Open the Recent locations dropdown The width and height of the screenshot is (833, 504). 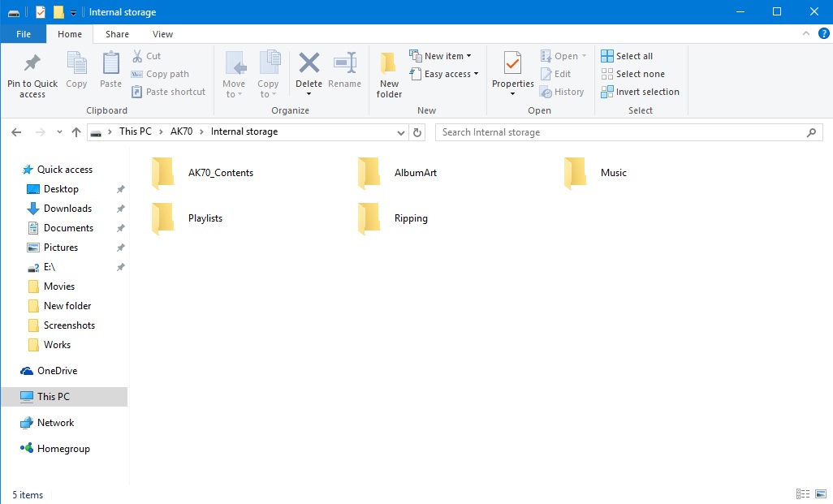pyautogui.click(x=59, y=132)
